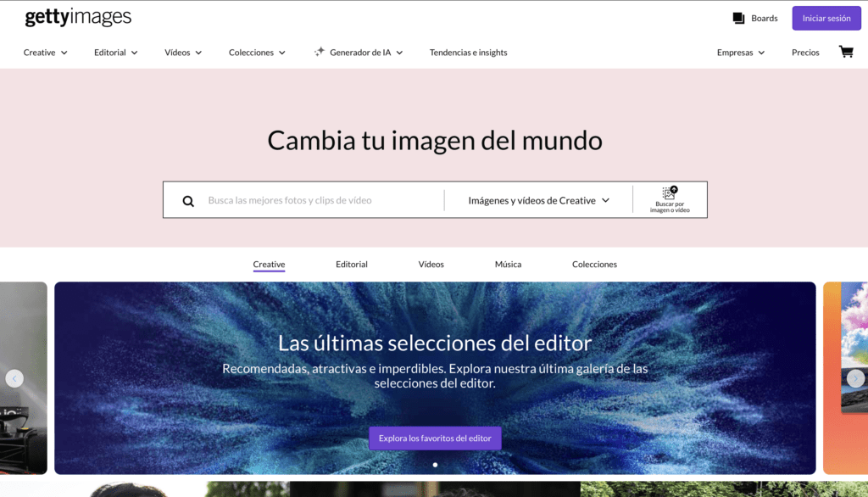Open the Tendencias e insights link
This screenshot has width=868, height=497.
tap(468, 53)
